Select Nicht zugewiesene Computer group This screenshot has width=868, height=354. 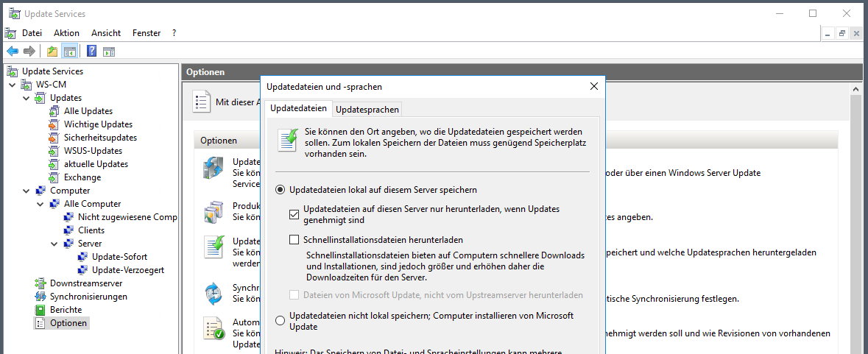click(x=127, y=217)
